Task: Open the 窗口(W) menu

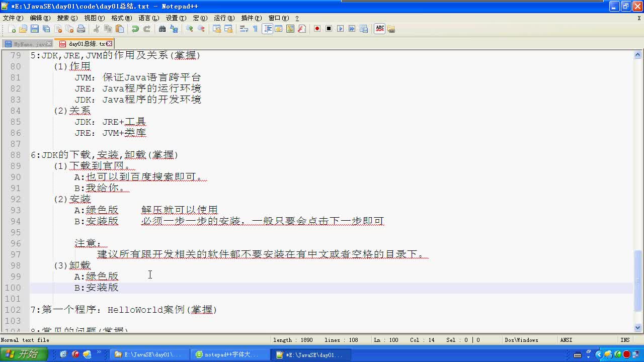Action: tap(278, 18)
